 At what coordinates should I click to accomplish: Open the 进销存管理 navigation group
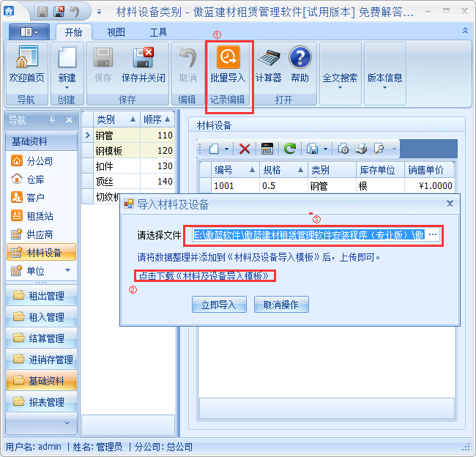click(x=41, y=359)
